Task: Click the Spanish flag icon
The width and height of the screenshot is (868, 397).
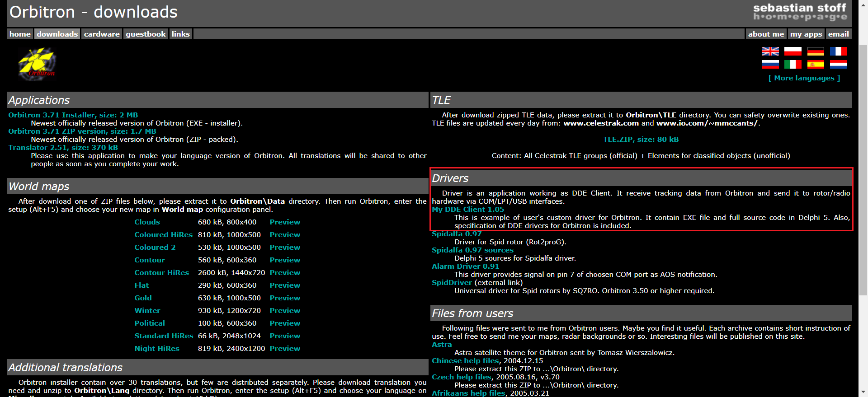Action: (816, 65)
